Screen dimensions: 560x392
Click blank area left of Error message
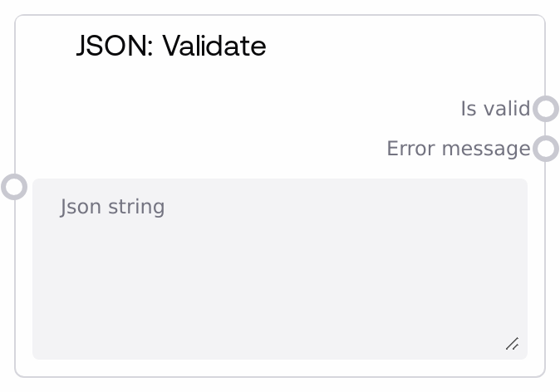(x=208, y=149)
